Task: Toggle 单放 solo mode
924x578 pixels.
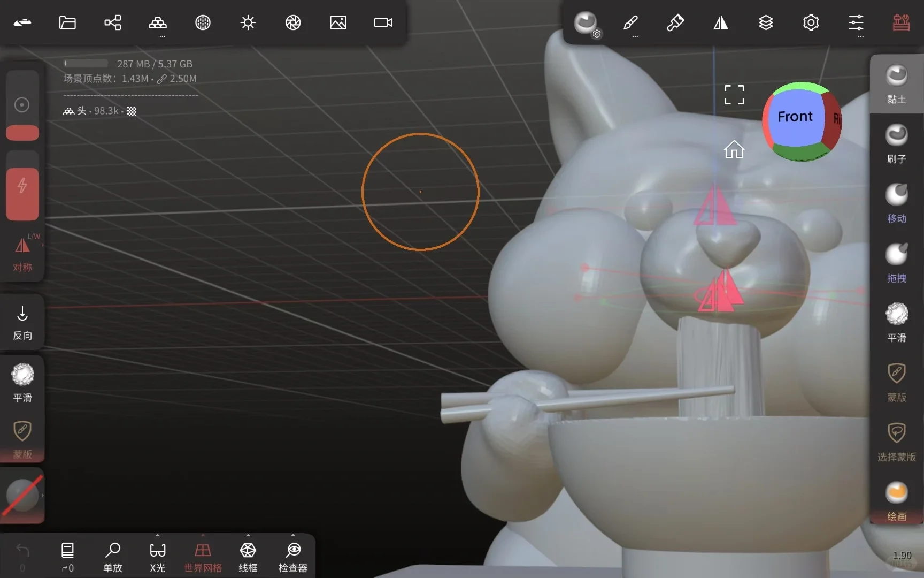Action: point(112,557)
